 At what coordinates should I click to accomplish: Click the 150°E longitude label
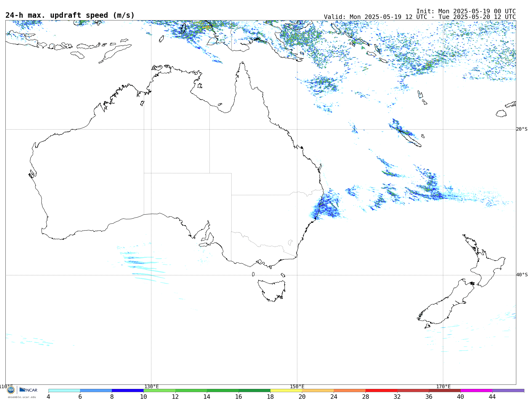click(297, 386)
